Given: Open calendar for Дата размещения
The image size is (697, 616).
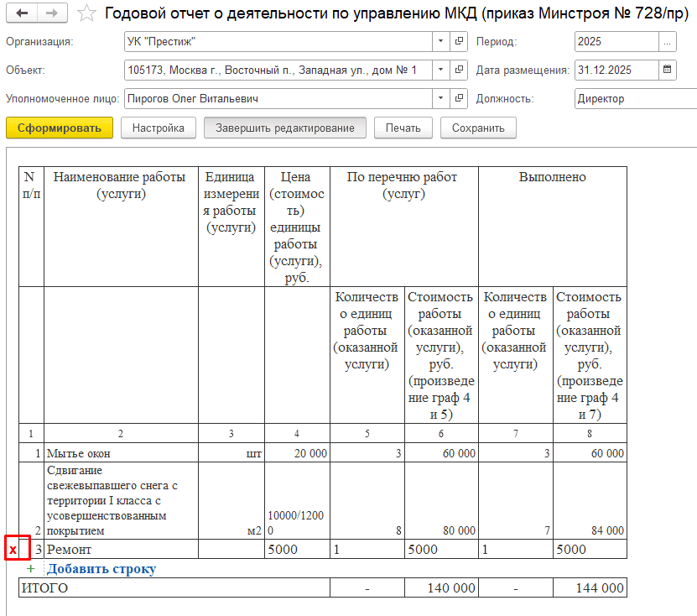Looking at the screenshot, I should point(668,70).
